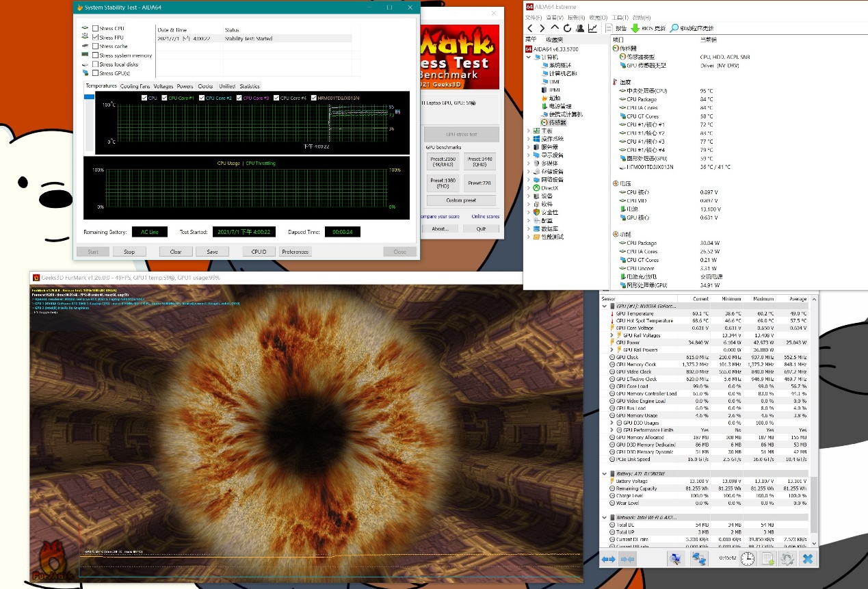The height and width of the screenshot is (589, 868).
Task: Click the green BIOS update arrow icon
Action: coord(635,28)
